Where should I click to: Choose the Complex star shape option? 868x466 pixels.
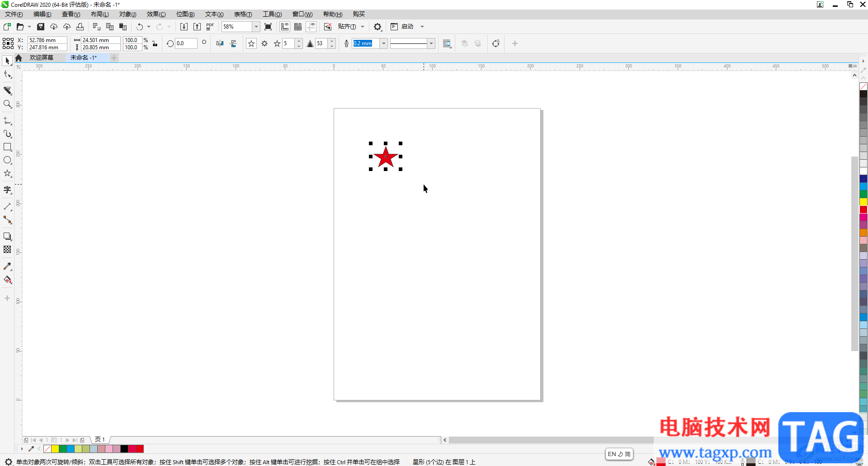pos(264,43)
